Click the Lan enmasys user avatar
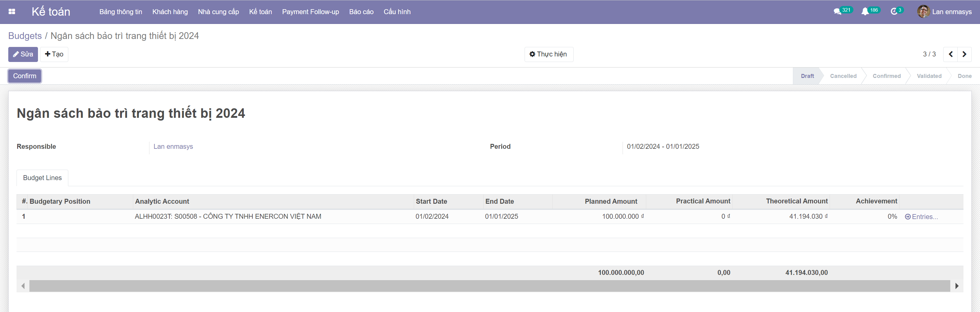Screen dimensions: 980x312 [x=923, y=12]
